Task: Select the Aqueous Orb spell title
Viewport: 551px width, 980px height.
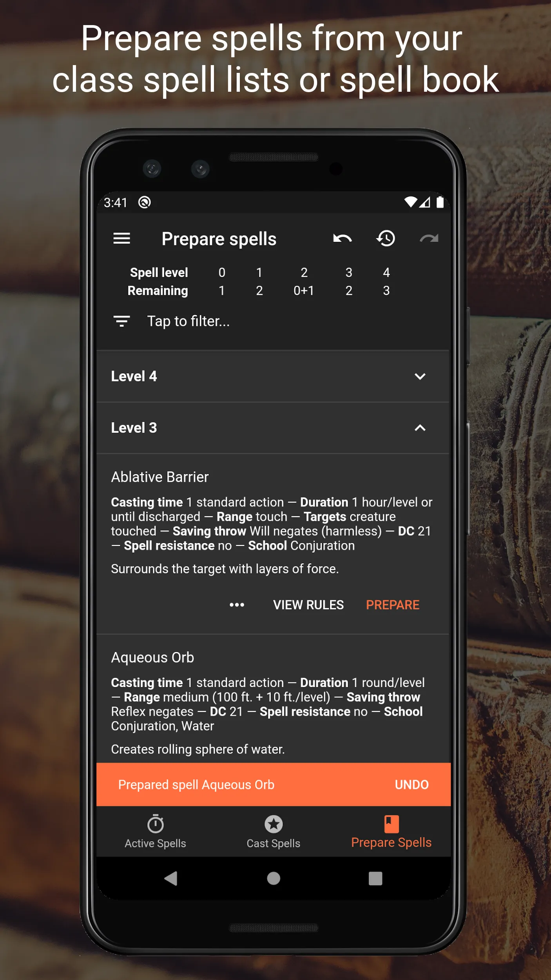Action: (152, 657)
